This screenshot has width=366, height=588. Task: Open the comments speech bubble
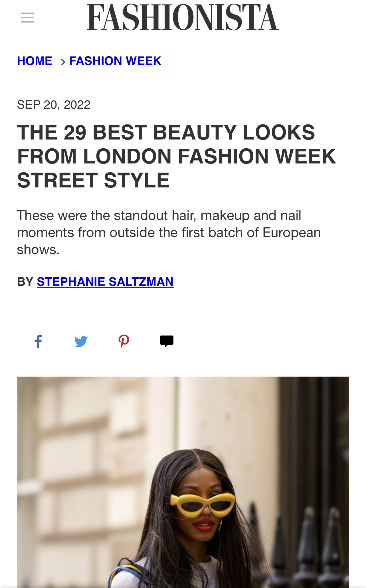point(167,341)
